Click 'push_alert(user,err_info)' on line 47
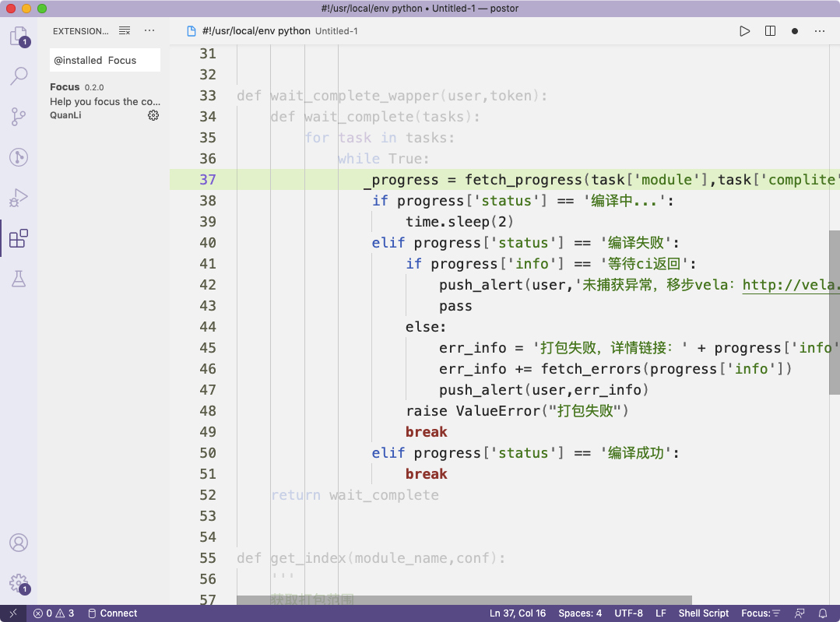This screenshot has height=622, width=840. (544, 390)
